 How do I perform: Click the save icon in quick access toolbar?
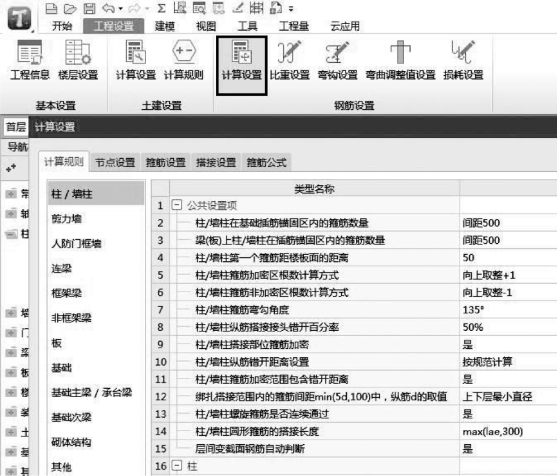click(x=89, y=8)
